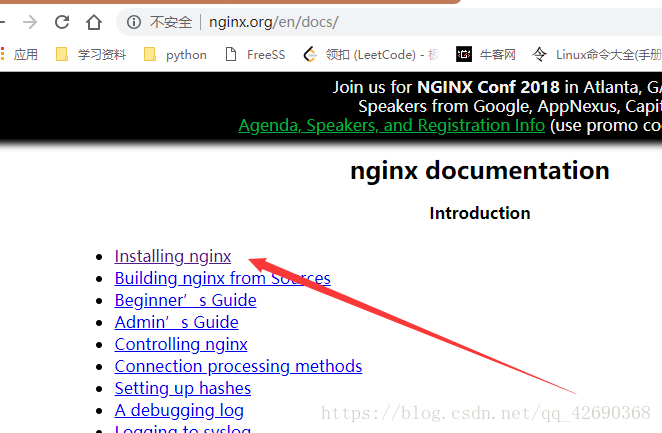Open the FreeSS bookmark
This screenshot has width=662, height=433.
coord(255,54)
